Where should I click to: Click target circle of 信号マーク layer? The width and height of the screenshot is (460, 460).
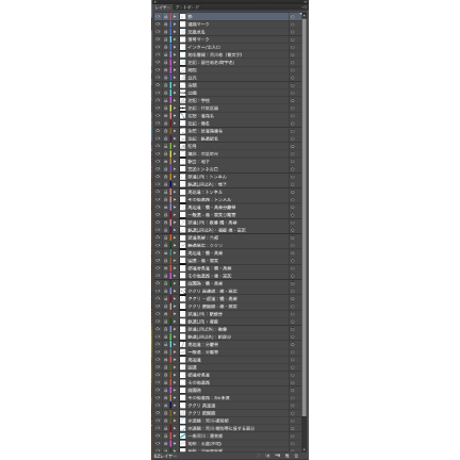292,39
